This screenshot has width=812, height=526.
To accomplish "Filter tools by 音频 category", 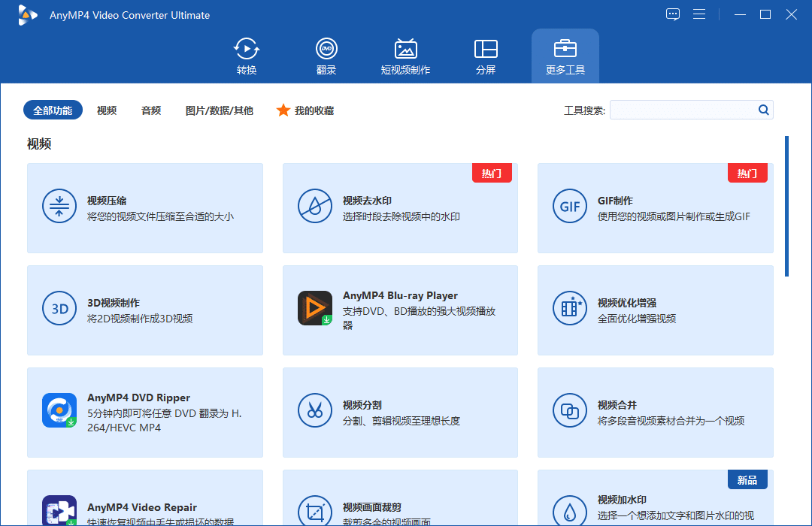I will (x=151, y=110).
